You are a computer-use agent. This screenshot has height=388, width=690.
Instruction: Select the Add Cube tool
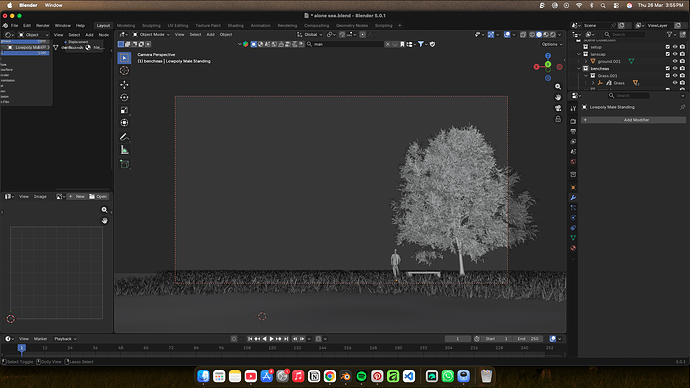coord(125,164)
